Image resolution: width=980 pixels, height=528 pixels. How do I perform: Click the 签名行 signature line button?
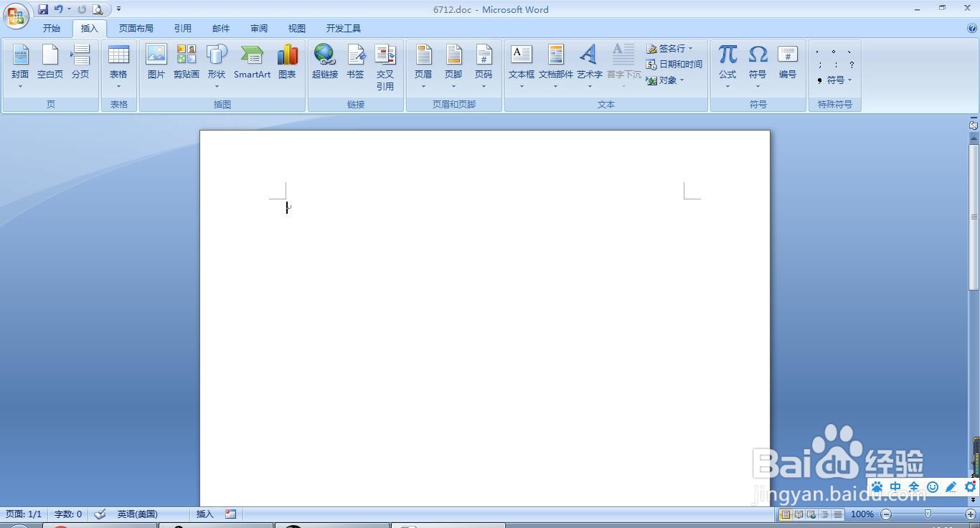click(669, 49)
